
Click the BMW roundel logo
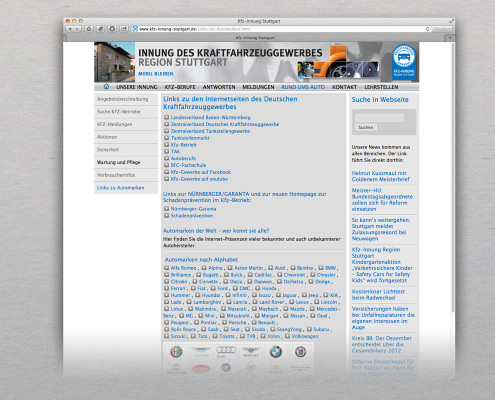[276, 352]
